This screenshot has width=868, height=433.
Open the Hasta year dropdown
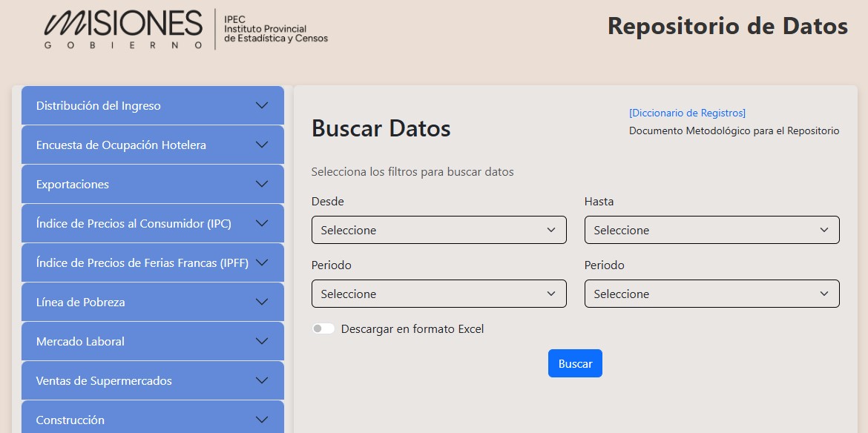point(711,230)
